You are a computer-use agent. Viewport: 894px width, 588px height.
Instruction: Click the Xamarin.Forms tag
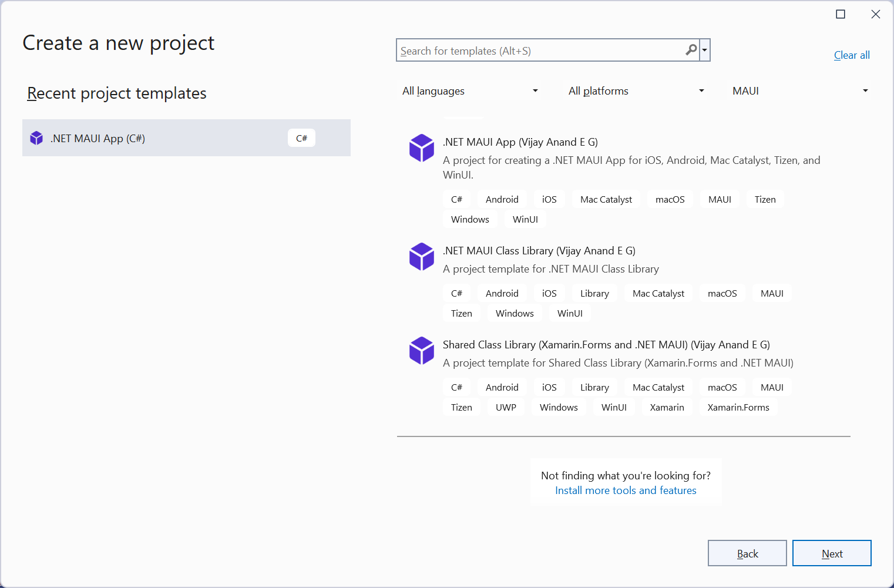(738, 408)
